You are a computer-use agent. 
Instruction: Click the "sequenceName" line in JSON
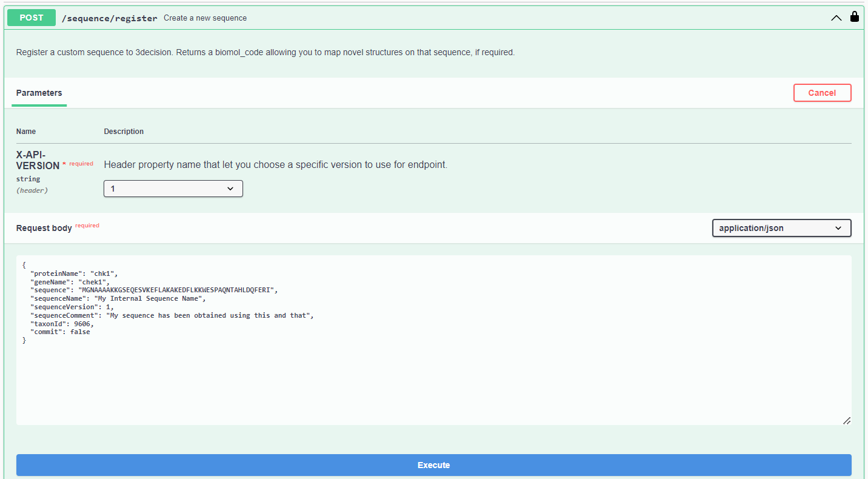pyautogui.click(x=119, y=298)
